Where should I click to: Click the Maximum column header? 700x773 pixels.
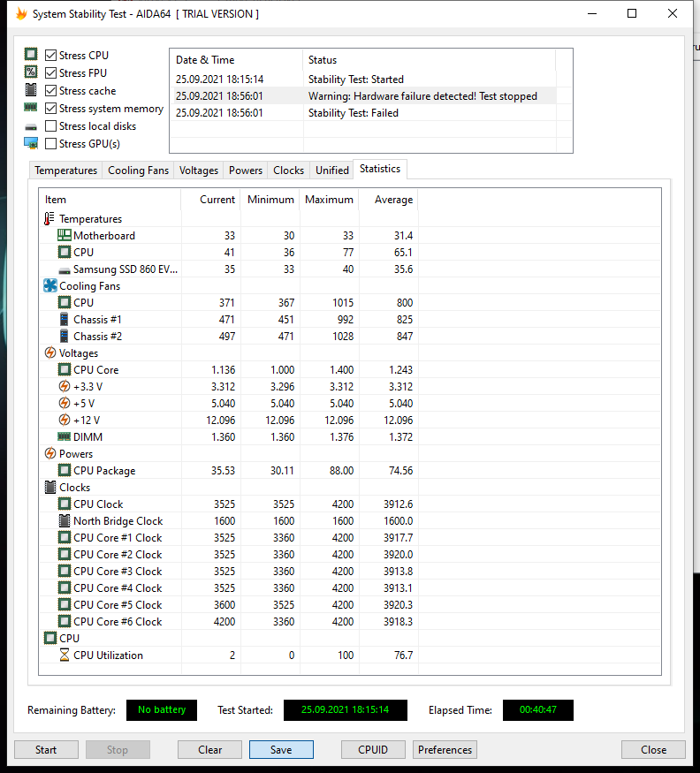tap(329, 200)
